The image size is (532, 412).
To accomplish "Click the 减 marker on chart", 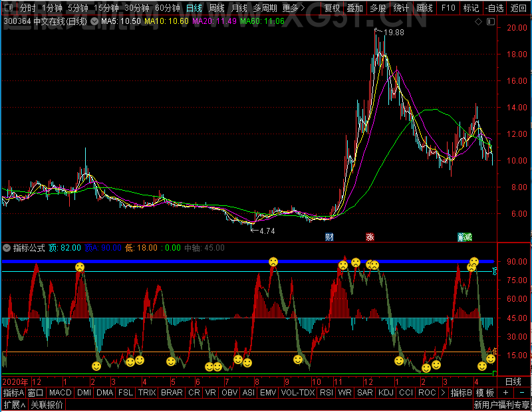I will tap(468, 237).
